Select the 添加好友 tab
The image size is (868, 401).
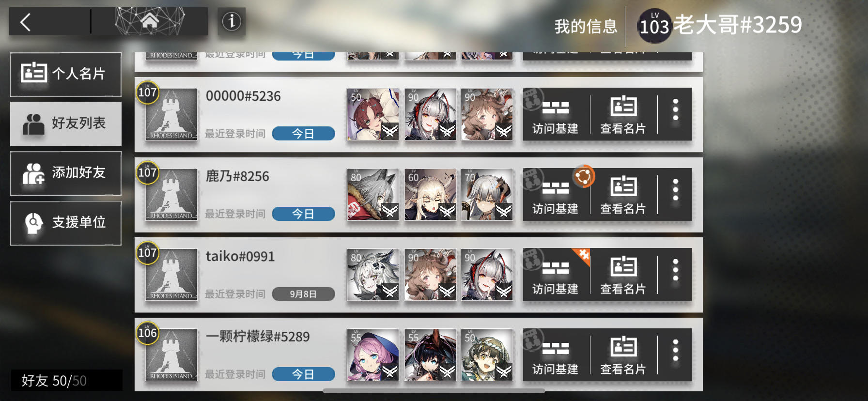66,173
